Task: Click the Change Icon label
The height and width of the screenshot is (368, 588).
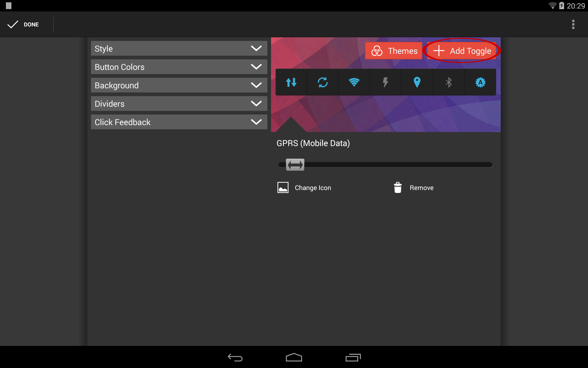Action: (x=313, y=188)
